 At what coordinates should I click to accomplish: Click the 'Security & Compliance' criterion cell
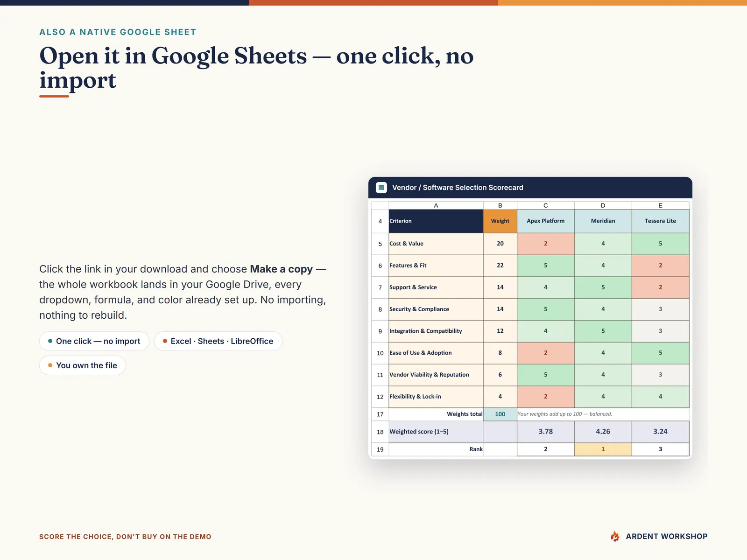[x=436, y=309]
